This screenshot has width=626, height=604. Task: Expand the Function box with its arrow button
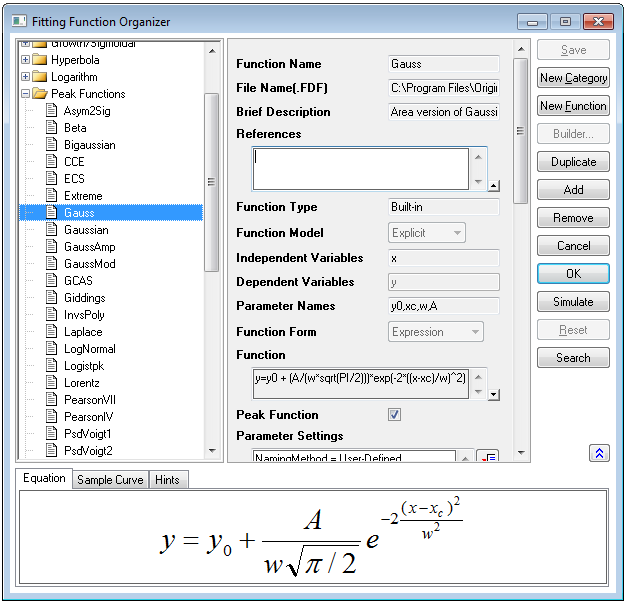(x=494, y=395)
